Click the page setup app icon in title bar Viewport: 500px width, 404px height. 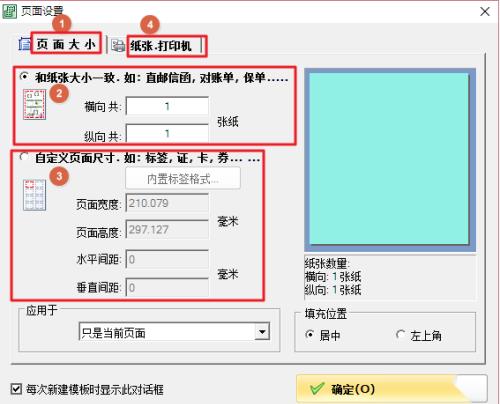point(9,10)
